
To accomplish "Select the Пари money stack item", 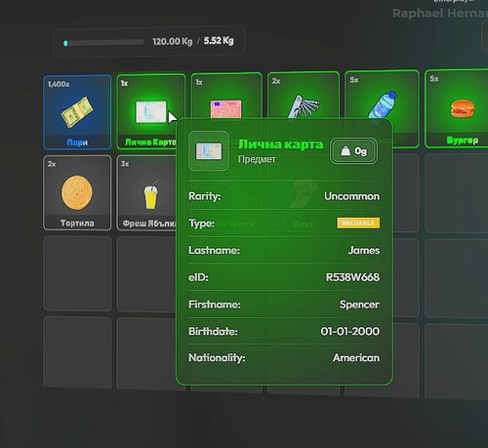I will 77,112.
